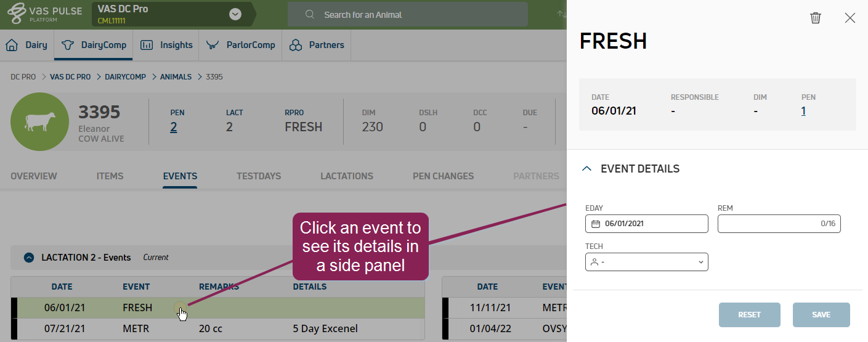Open the TECH dropdown
The width and height of the screenshot is (868, 342).
point(646,262)
